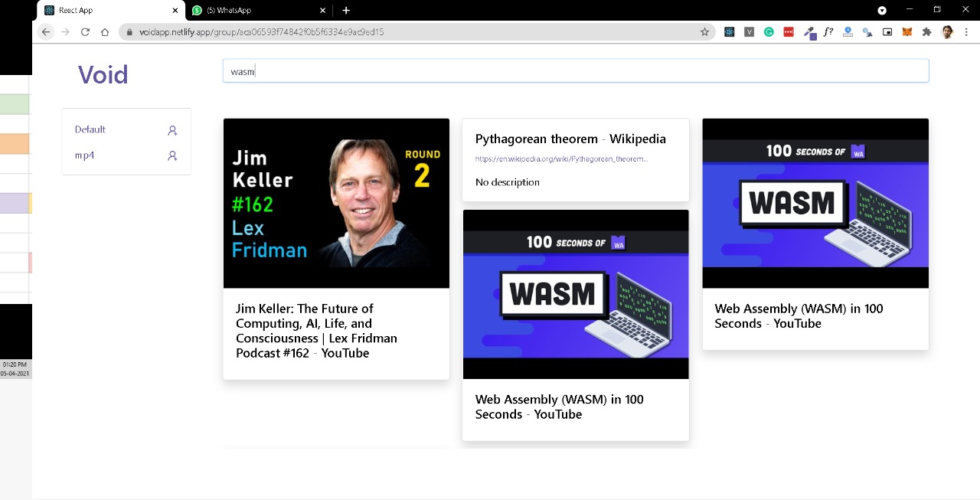This screenshot has width=980, height=500.
Task: Close the WhatsApp tab
Action: pyautogui.click(x=322, y=10)
